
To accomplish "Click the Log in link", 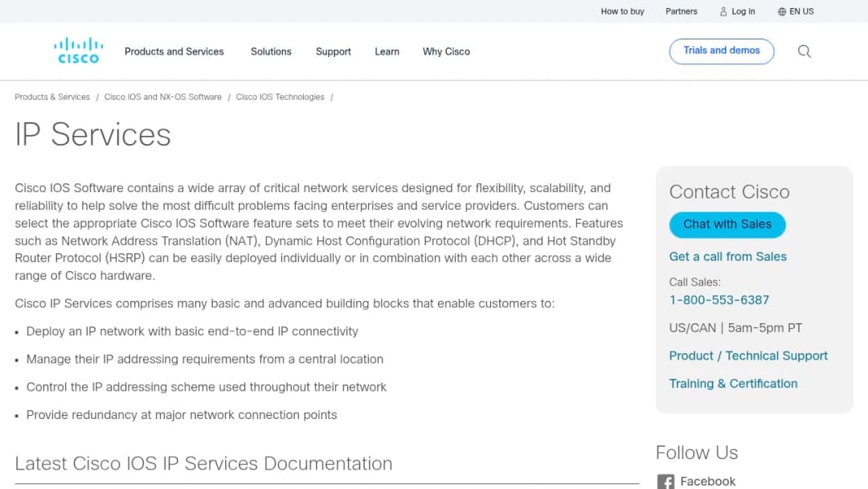I will tap(743, 11).
